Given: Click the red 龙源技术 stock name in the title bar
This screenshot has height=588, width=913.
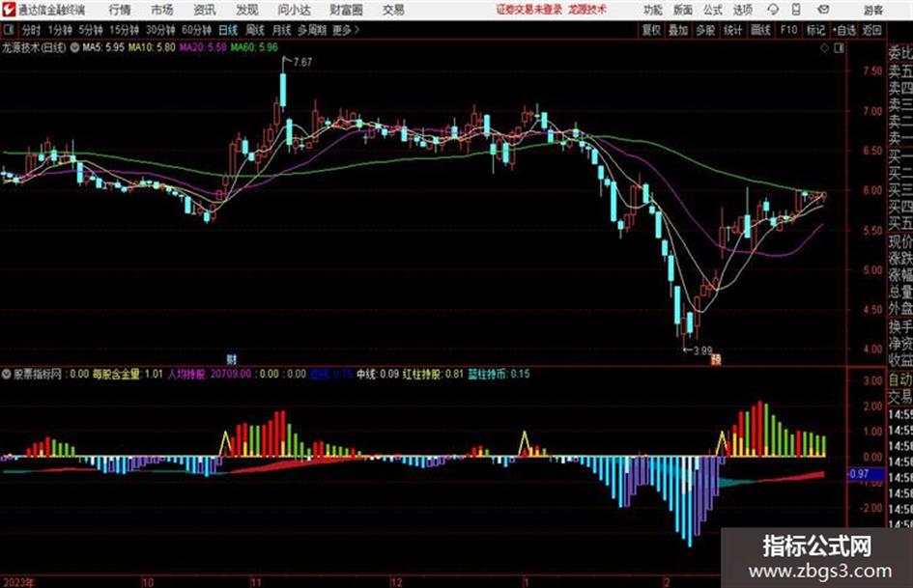Looking at the screenshot, I should coord(587,10).
